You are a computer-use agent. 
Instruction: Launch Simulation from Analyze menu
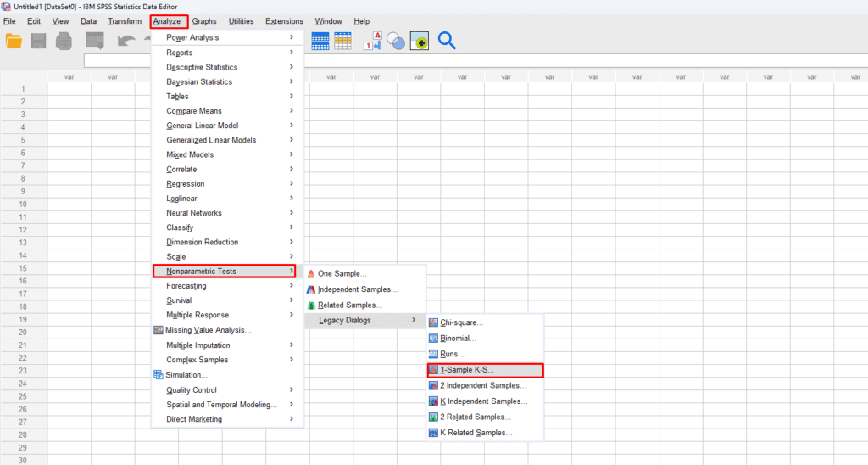pos(186,375)
